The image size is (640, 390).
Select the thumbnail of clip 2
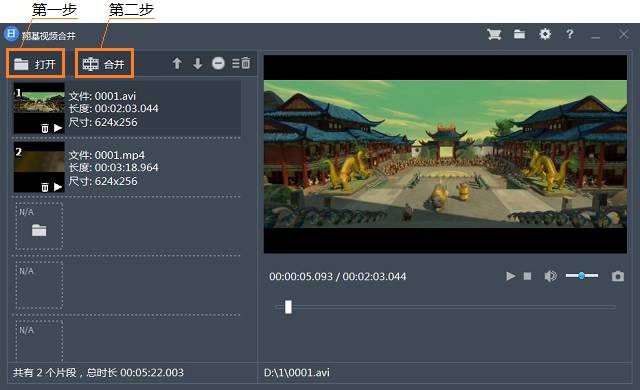39,167
